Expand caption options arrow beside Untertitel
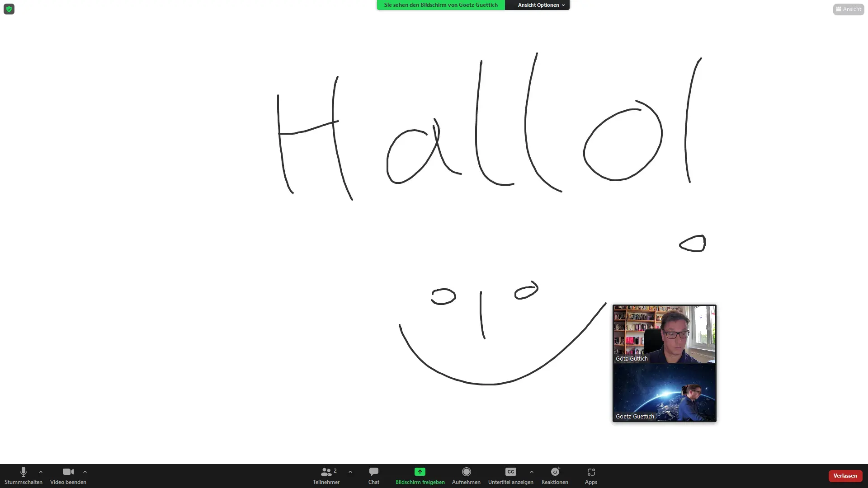This screenshot has width=868, height=488. [532, 472]
